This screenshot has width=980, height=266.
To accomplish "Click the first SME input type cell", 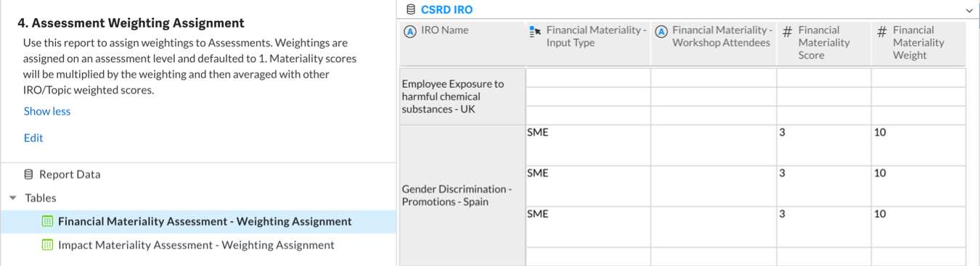I will [588, 145].
